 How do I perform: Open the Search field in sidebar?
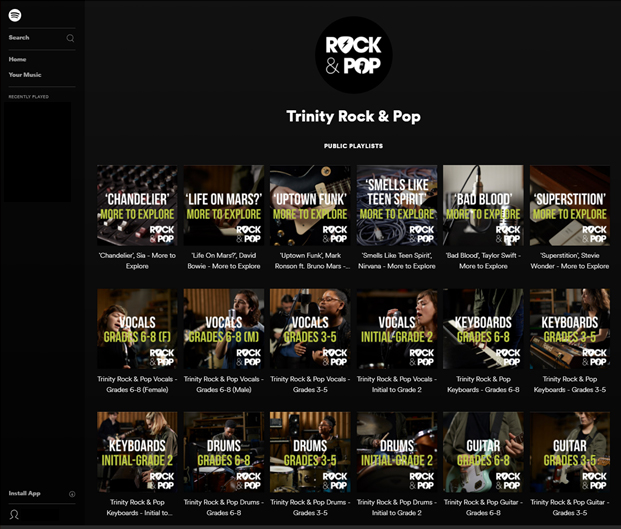pos(42,38)
